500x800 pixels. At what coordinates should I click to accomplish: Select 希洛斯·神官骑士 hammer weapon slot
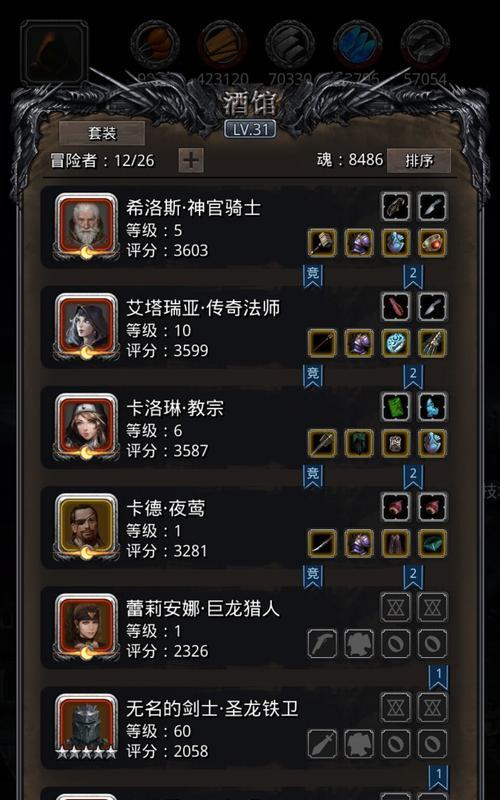[322, 243]
